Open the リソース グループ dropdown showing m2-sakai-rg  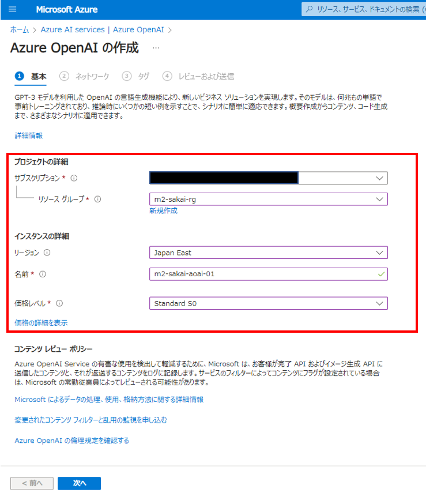268,200
